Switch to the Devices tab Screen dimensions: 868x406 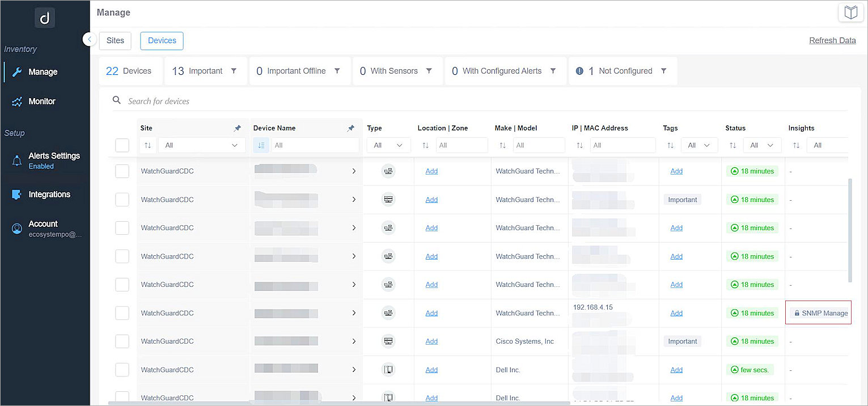coord(162,40)
